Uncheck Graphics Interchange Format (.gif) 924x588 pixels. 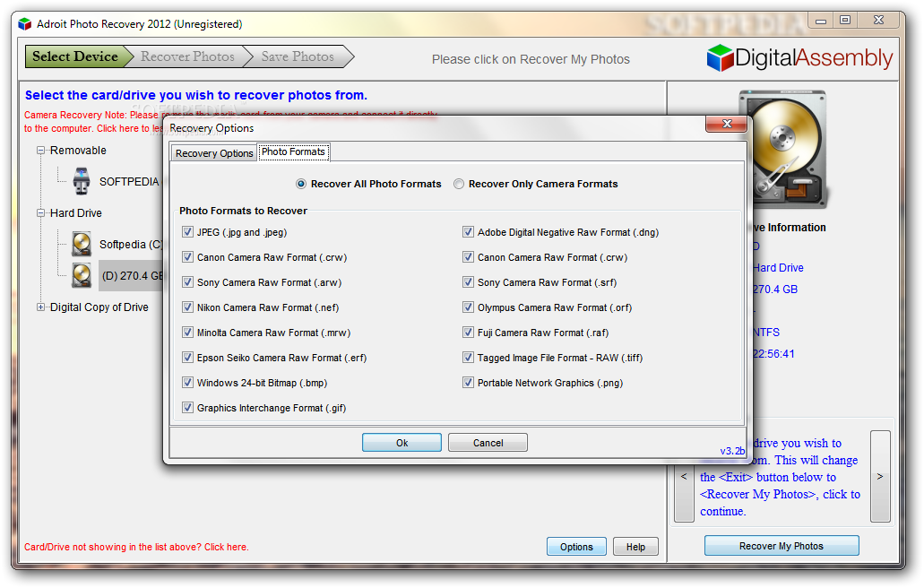click(x=187, y=408)
